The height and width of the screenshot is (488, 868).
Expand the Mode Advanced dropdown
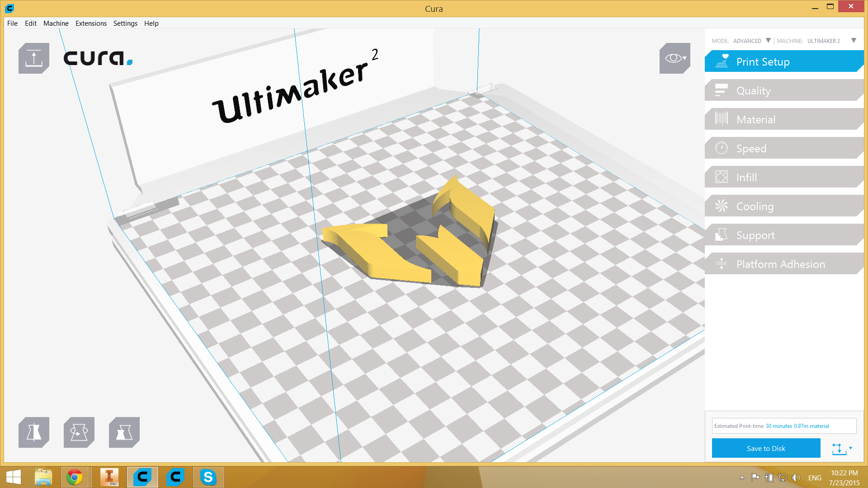click(x=768, y=40)
